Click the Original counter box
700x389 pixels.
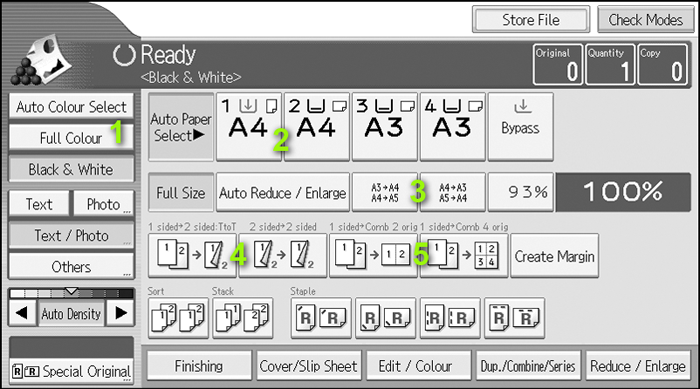[x=558, y=64]
